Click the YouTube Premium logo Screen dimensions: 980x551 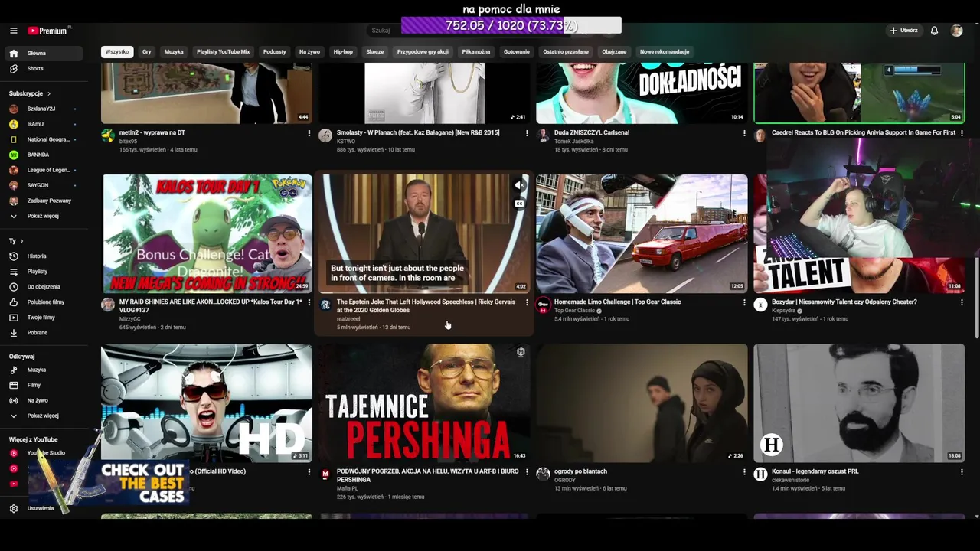pos(49,31)
